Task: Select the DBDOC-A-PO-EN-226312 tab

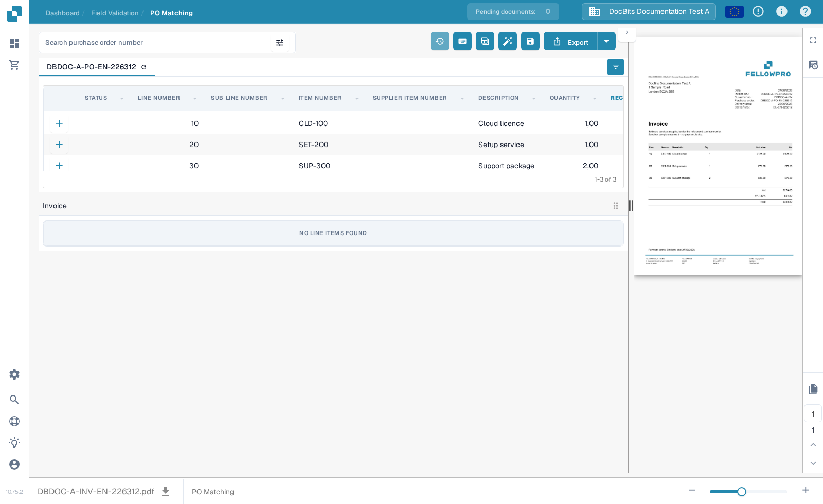Action: click(x=97, y=67)
